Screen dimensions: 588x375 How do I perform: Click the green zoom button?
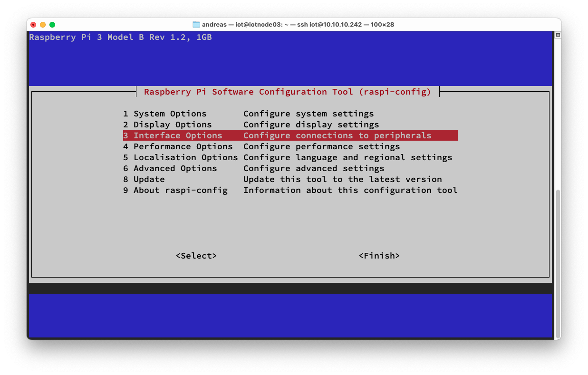pyautogui.click(x=52, y=24)
